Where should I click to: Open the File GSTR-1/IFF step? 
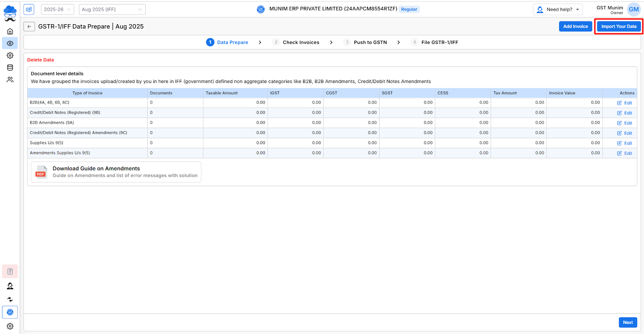439,42
